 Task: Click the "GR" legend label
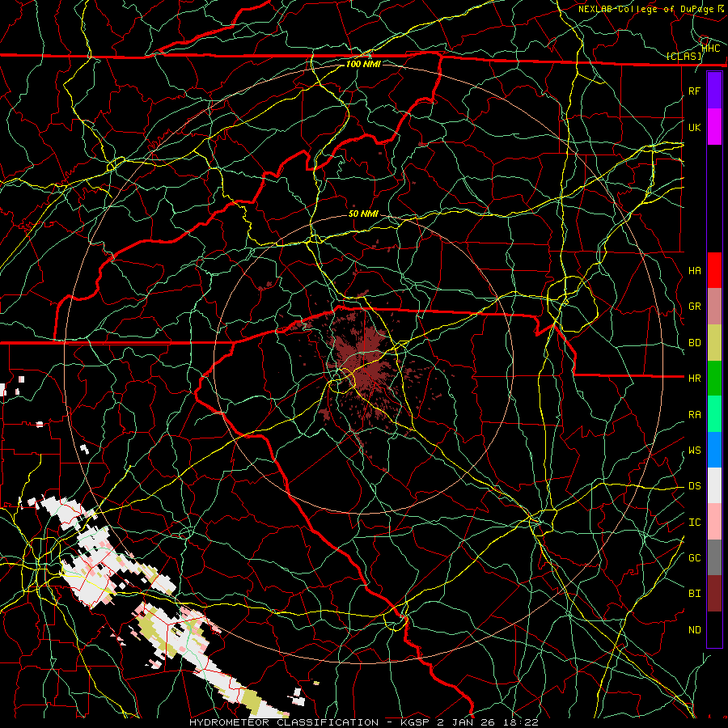tap(694, 307)
